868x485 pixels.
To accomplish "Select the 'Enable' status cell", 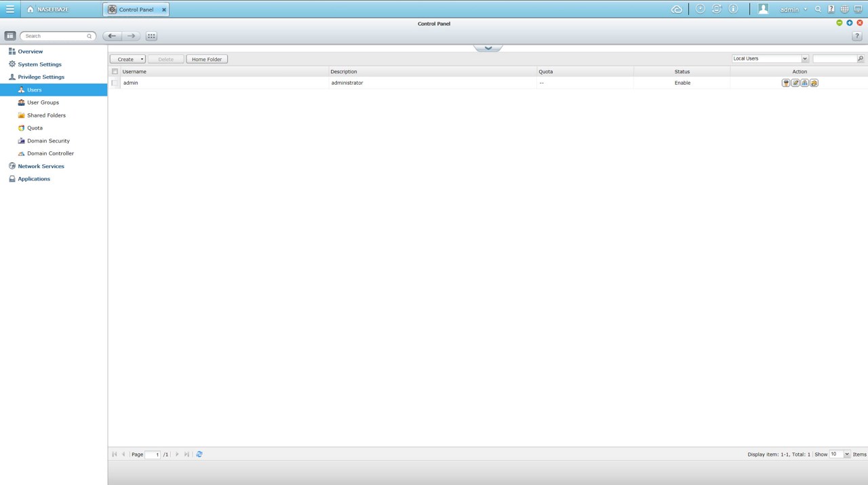I will pos(682,83).
